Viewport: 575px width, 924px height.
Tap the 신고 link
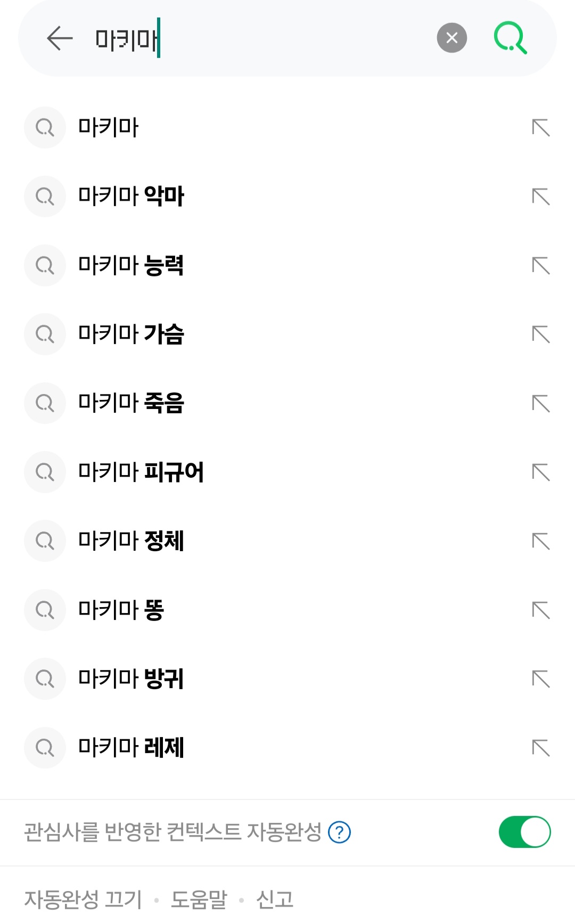275,900
